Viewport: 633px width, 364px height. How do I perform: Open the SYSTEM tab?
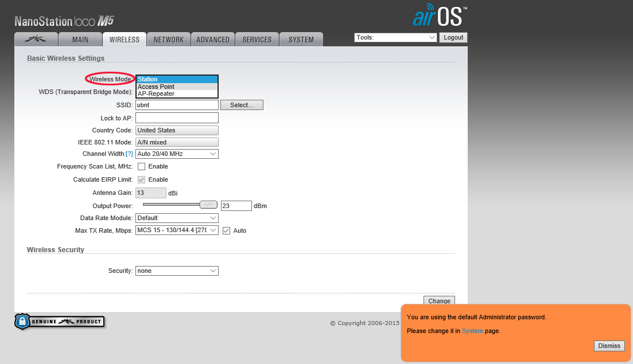301,40
